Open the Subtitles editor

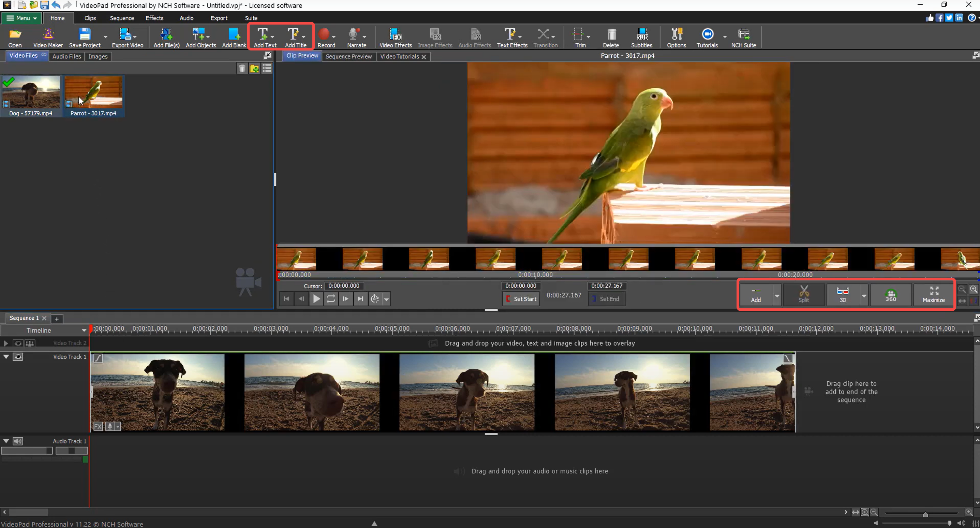pyautogui.click(x=642, y=37)
